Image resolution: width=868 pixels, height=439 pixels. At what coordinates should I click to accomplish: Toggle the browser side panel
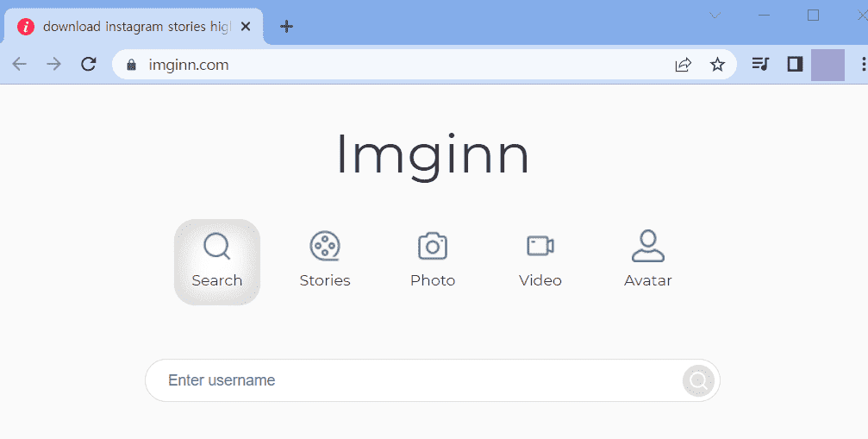pyautogui.click(x=795, y=64)
